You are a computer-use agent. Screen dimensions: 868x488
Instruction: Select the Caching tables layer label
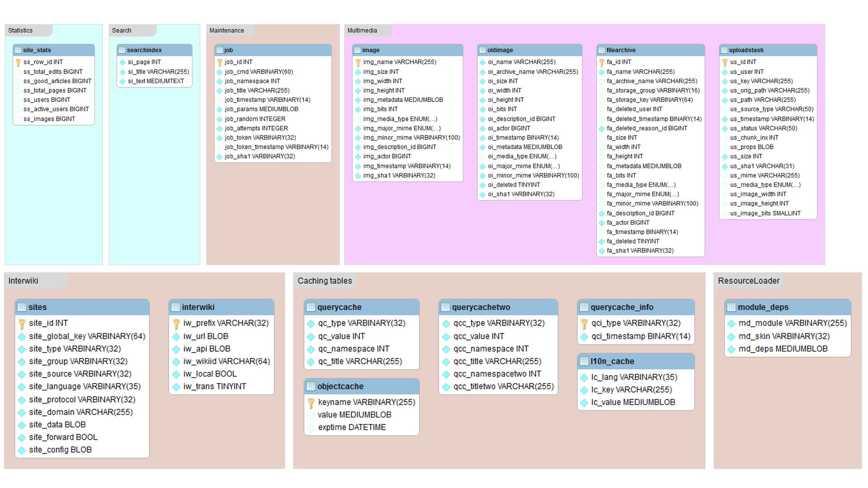(325, 281)
